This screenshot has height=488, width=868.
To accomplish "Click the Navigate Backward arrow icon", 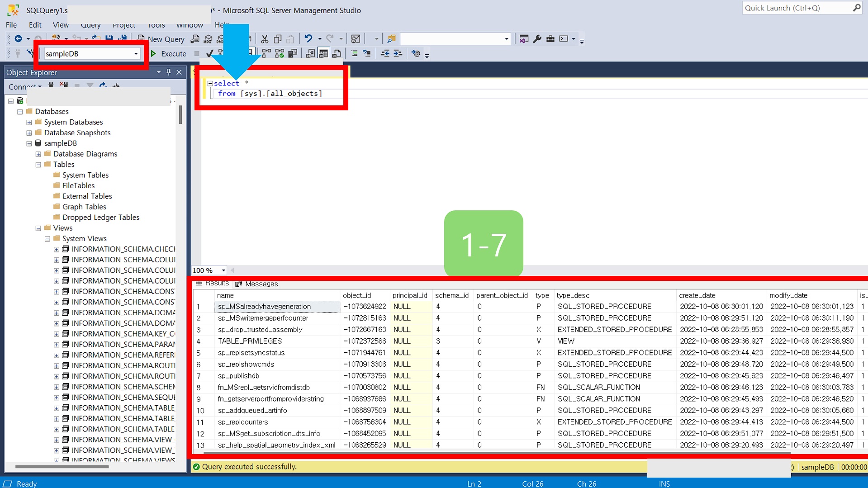I will 18,39.
